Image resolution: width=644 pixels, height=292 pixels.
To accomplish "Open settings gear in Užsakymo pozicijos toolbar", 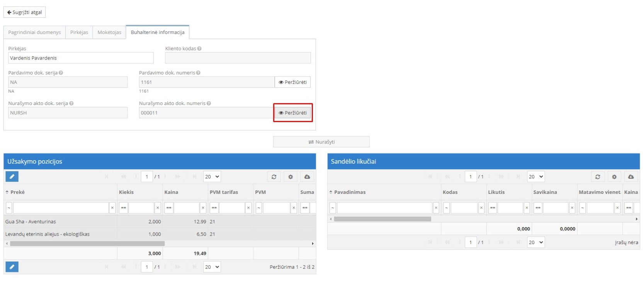I will (x=291, y=177).
